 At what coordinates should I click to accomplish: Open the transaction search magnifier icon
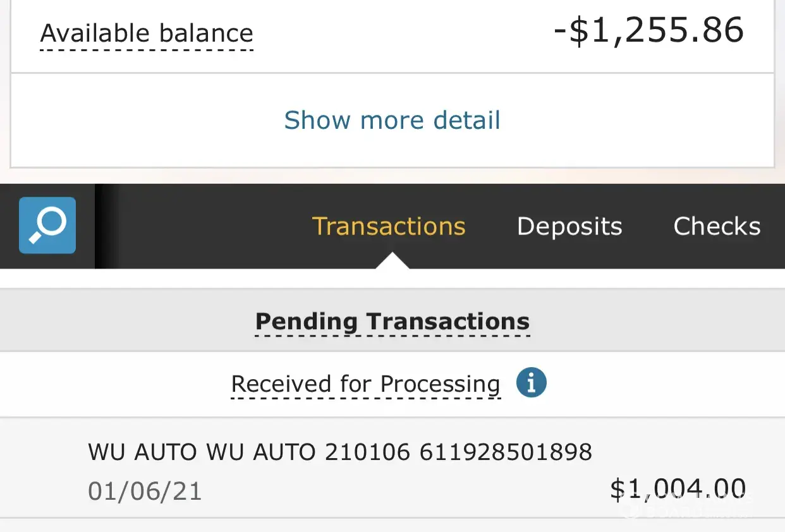pos(47,226)
